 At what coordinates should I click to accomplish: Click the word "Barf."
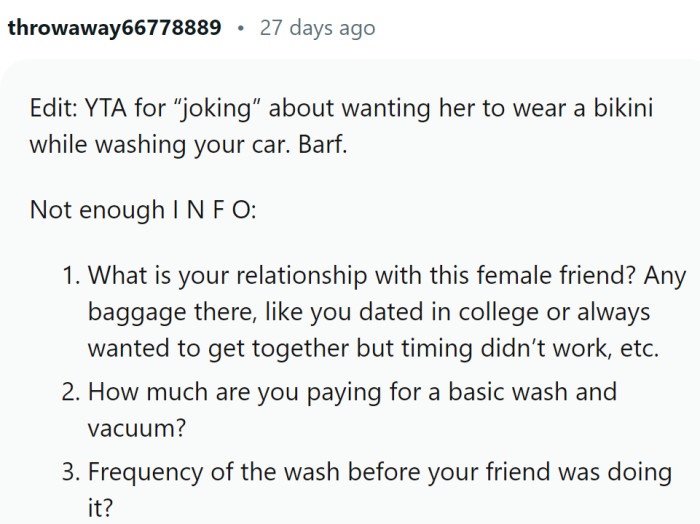point(325,143)
